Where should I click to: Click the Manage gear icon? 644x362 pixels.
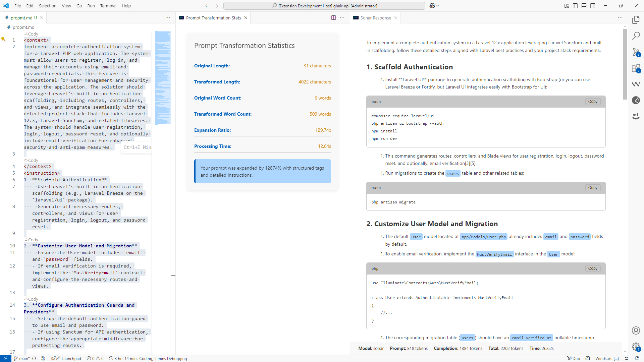coord(636,347)
